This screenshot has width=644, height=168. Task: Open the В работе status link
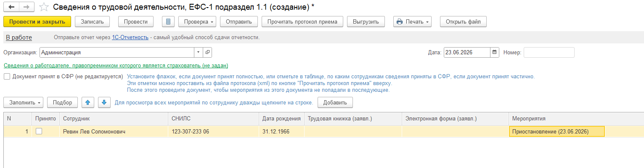click(x=19, y=37)
